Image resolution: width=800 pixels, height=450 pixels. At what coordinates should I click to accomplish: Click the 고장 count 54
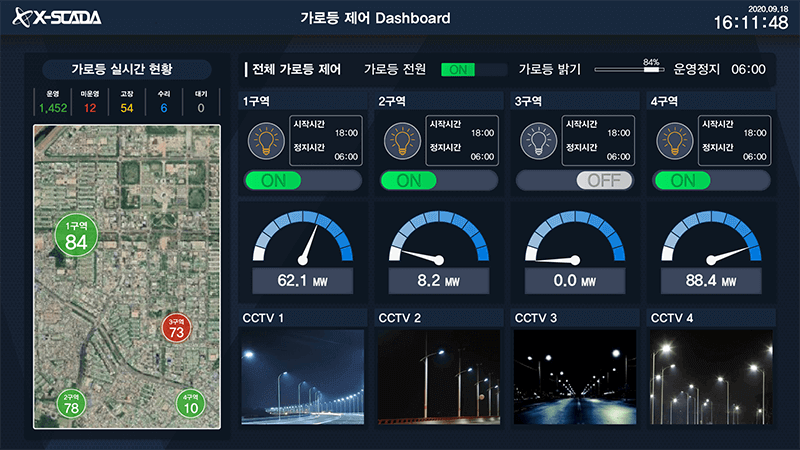(127, 108)
